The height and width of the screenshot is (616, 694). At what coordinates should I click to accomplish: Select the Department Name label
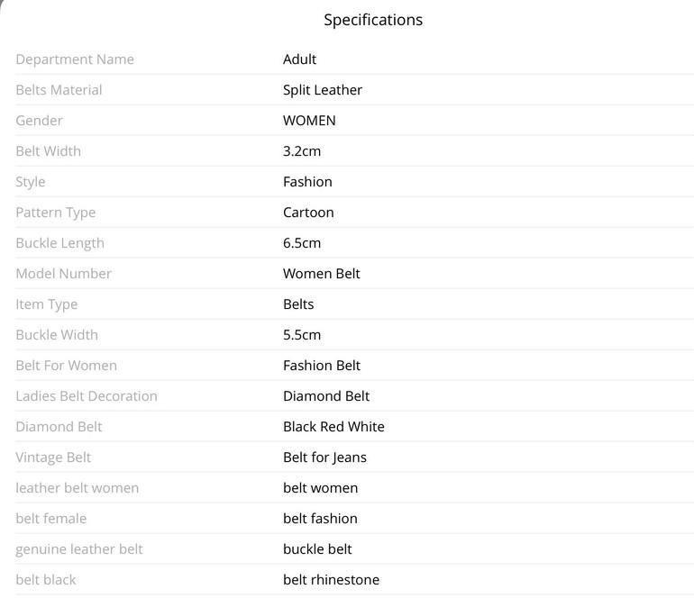tap(75, 59)
